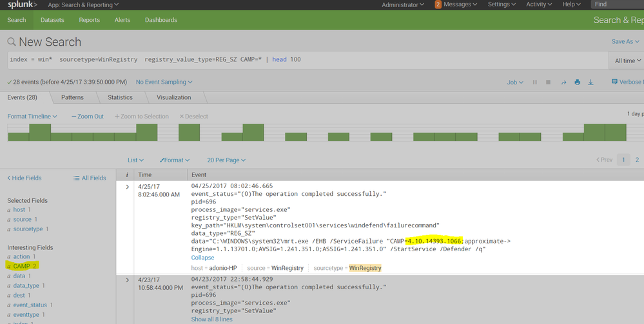Click the Splunk logo
Image resolution: width=644 pixels, height=324 pixels.
pyautogui.click(x=23, y=5)
